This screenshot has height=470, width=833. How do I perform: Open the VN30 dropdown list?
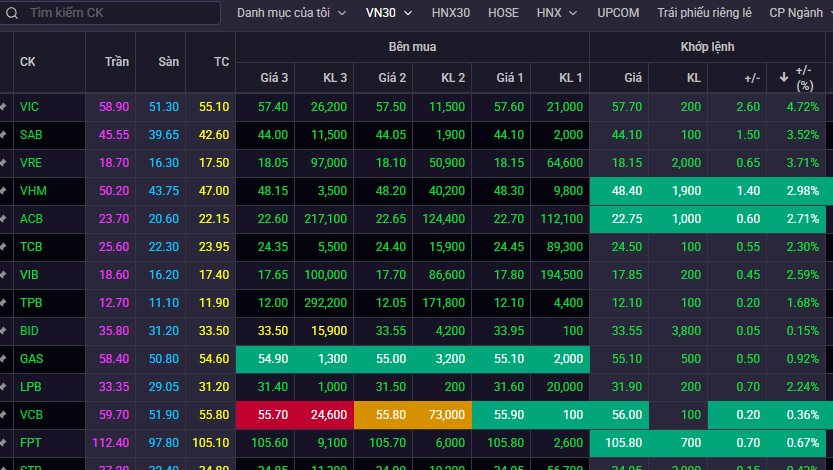click(x=389, y=14)
